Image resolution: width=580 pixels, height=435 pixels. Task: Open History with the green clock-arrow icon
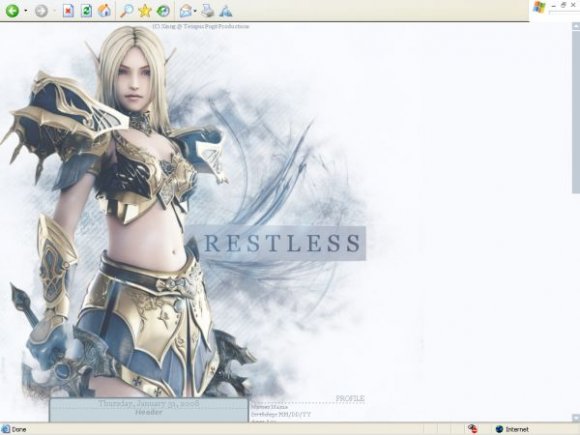click(163, 11)
